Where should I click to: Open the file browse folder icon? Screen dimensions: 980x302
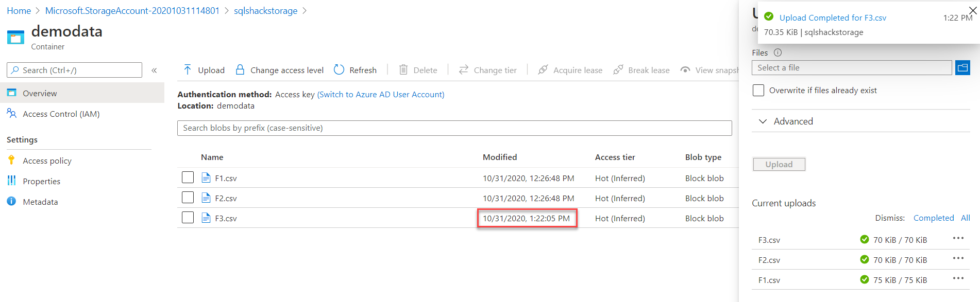(x=962, y=68)
